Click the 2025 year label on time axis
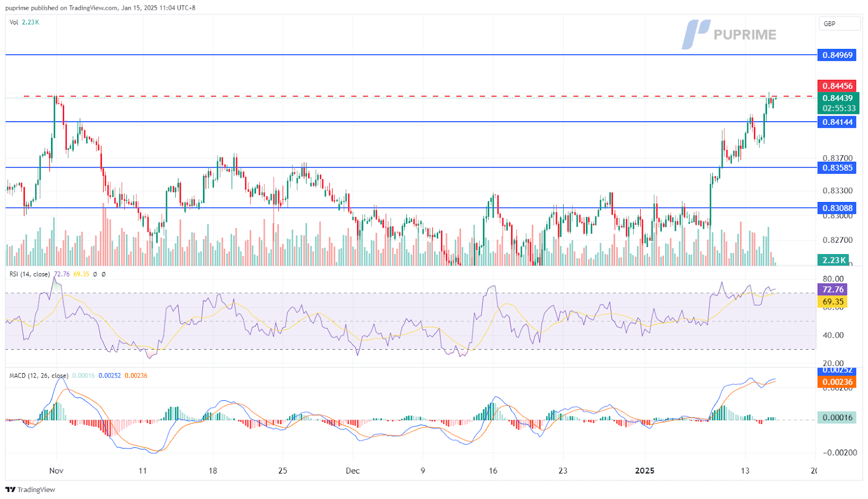Screen dimensions: 868x499 click(x=645, y=471)
